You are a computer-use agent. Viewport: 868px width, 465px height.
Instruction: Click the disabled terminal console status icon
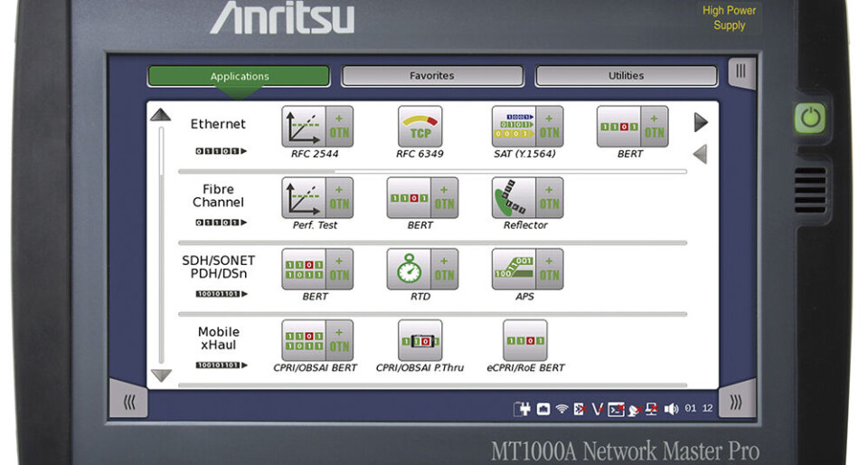pos(616,409)
